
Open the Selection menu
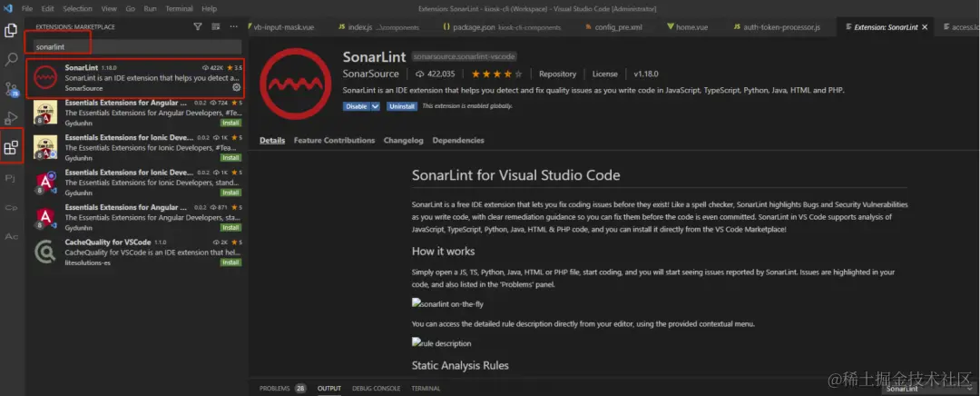coord(77,9)
